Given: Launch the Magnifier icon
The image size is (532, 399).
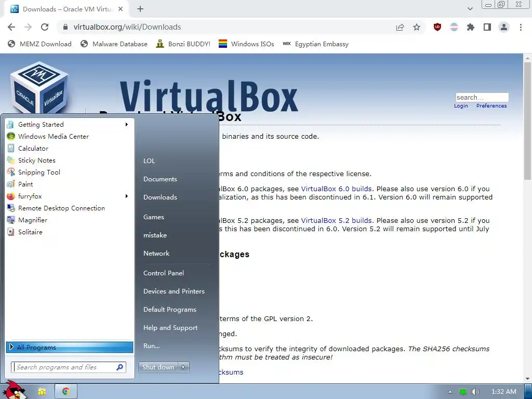Looking at the screenshot, I should tap(11, 220).
